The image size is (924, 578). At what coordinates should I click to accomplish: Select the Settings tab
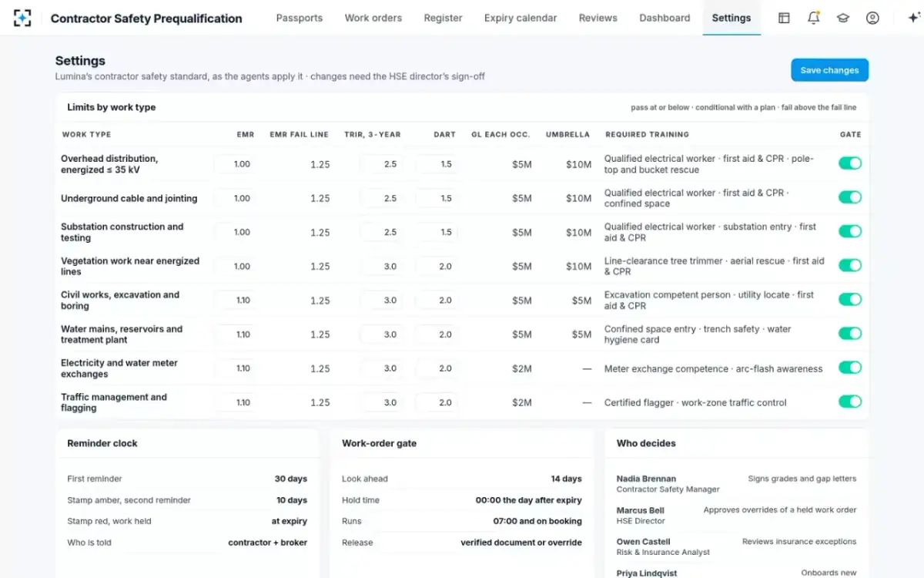point(731,18)
